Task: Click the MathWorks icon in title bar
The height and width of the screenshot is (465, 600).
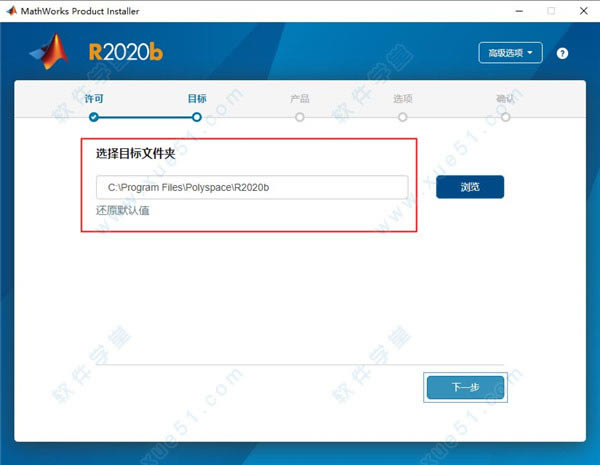Action: 11,11
